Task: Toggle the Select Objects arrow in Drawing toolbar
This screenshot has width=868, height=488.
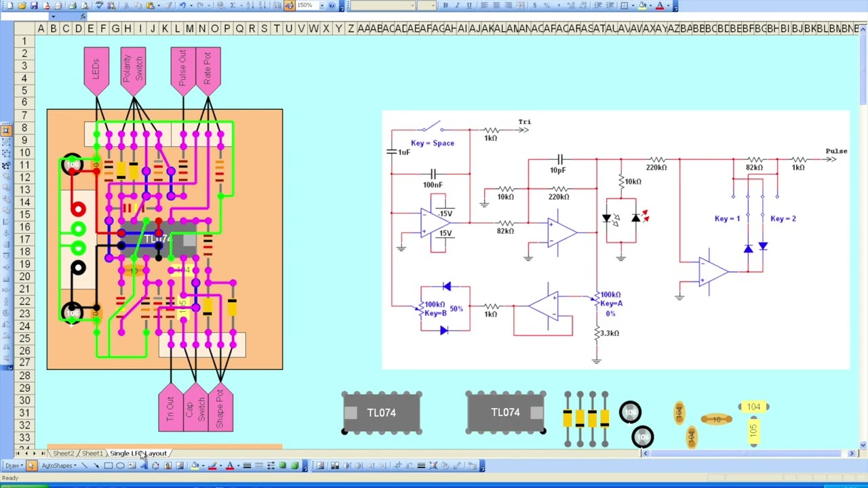Action: point(31,466)
